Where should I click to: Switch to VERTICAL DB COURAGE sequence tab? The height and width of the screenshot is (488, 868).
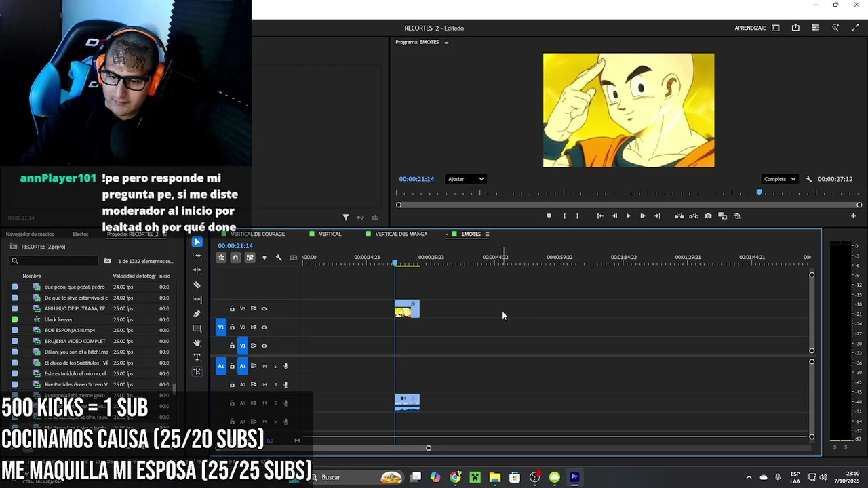click(258, 235)
